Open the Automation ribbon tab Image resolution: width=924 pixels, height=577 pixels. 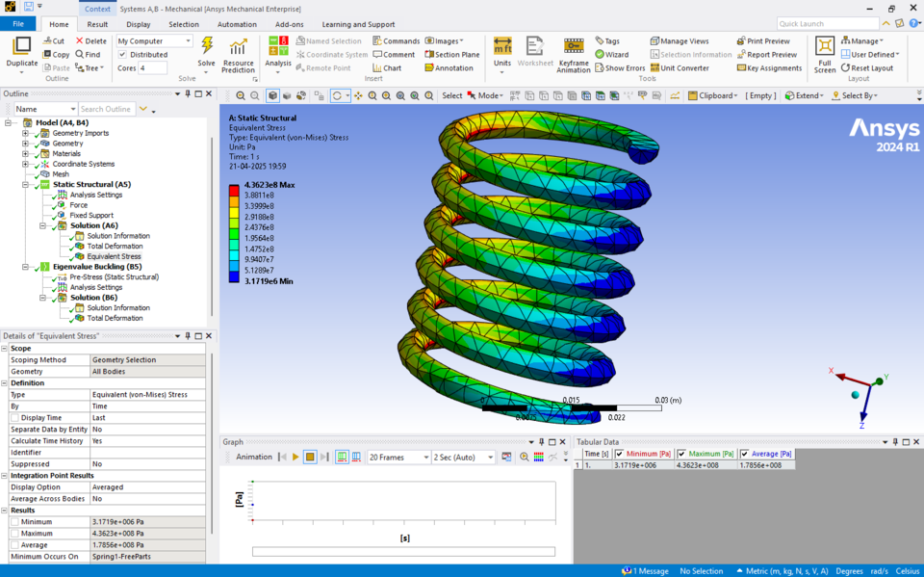click(x=237, y=24)
